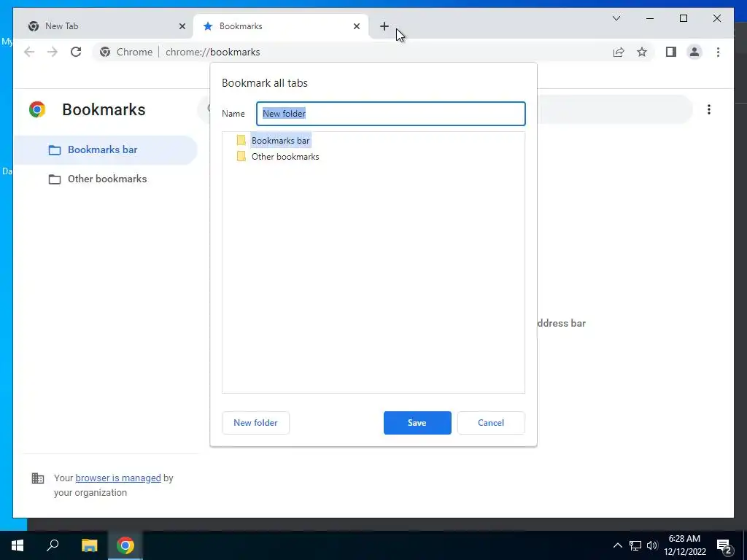Open the bookmarks manager organize menu
This screenshot has height=560, width=747.
click(709, 109)
